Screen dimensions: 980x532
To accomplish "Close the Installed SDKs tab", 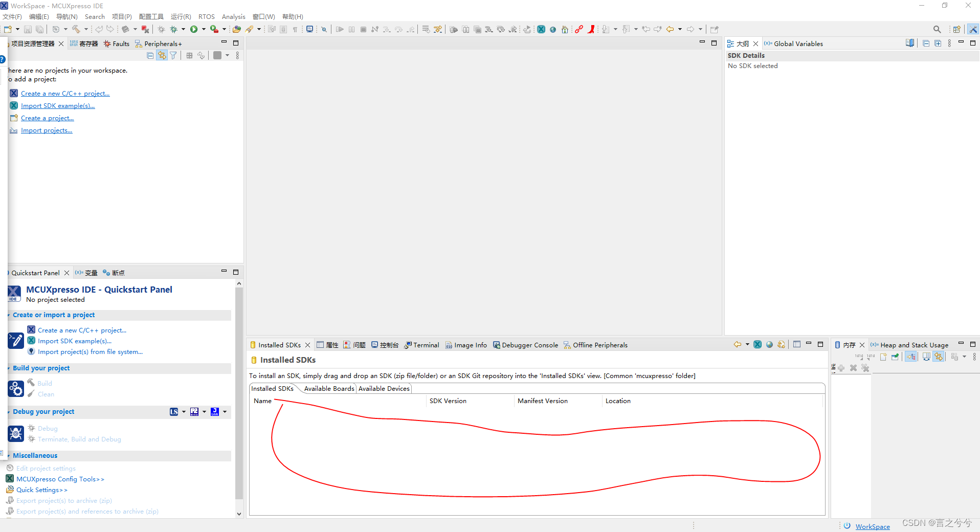I will pyautogui.click(x=307, y=345).
